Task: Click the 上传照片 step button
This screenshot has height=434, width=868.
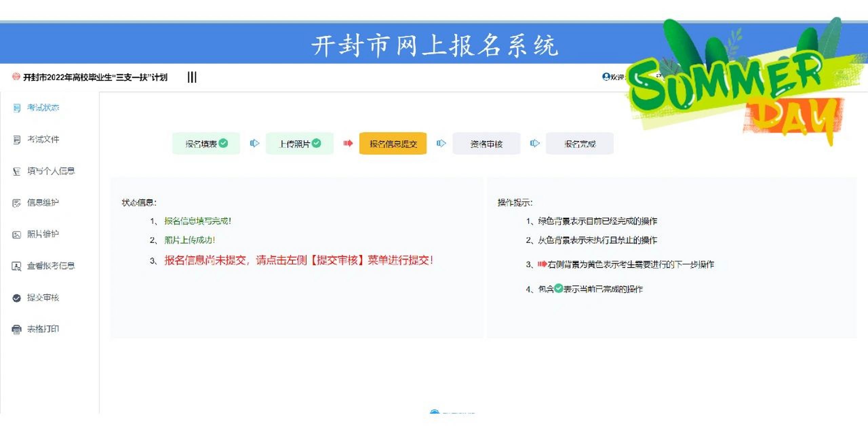Action: [299, 143]
